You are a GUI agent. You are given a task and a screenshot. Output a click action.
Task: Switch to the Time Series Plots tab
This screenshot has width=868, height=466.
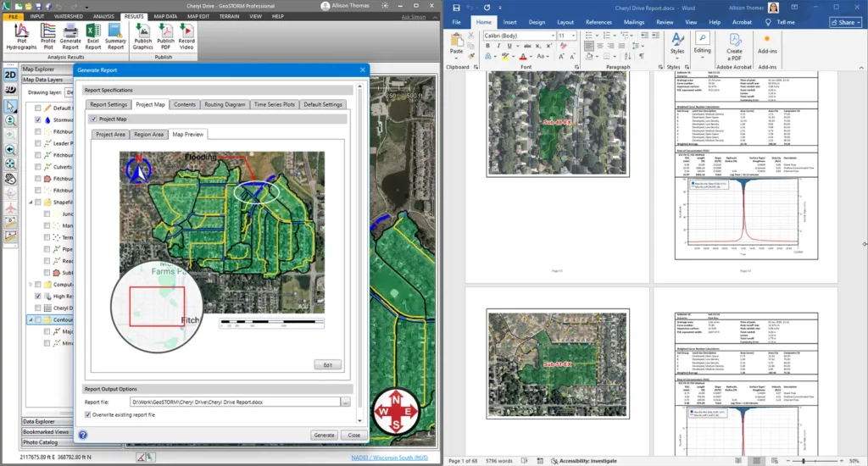(275, 104)
